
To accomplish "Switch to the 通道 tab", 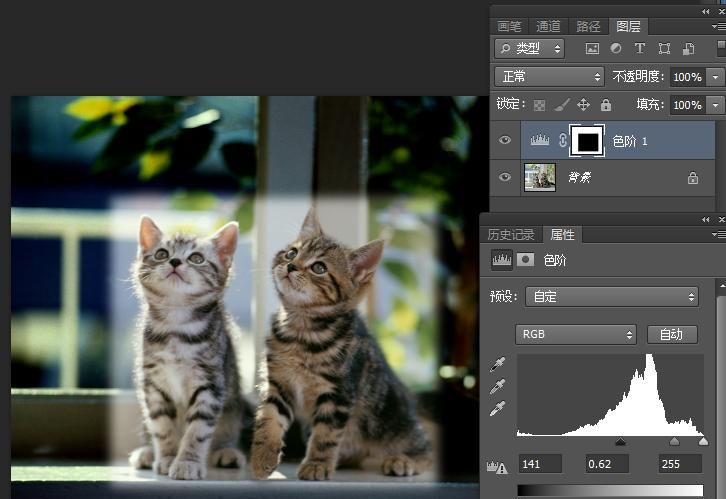I will tap(548, 27).
